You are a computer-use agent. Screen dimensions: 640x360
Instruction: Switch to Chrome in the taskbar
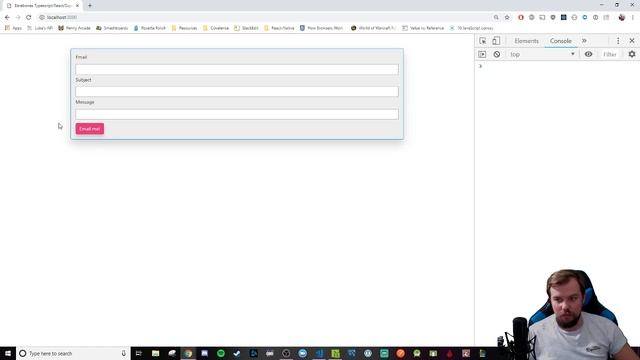(188, 353)
